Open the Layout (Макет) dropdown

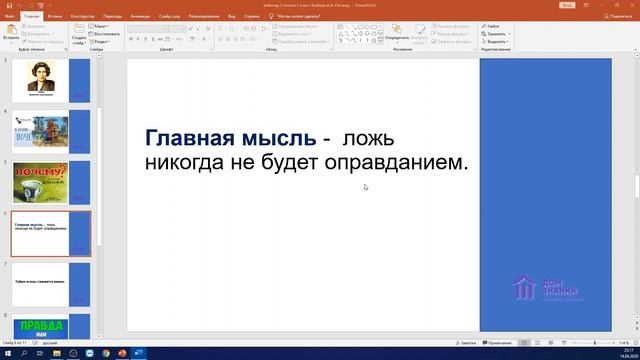point(99,26)
